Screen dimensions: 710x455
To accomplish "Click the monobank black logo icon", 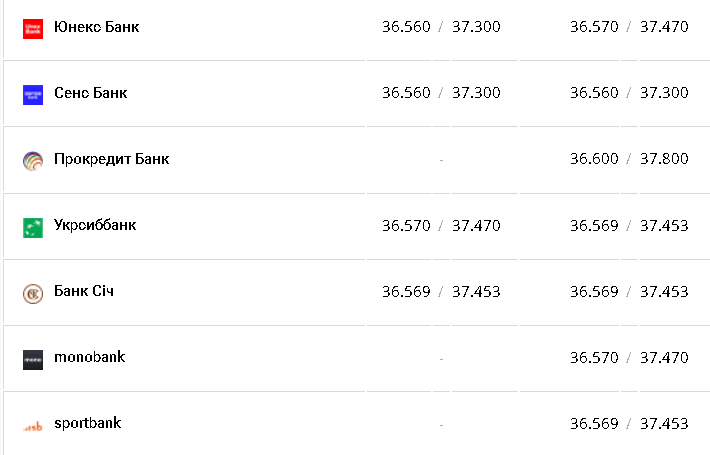I will pos(33,359).
